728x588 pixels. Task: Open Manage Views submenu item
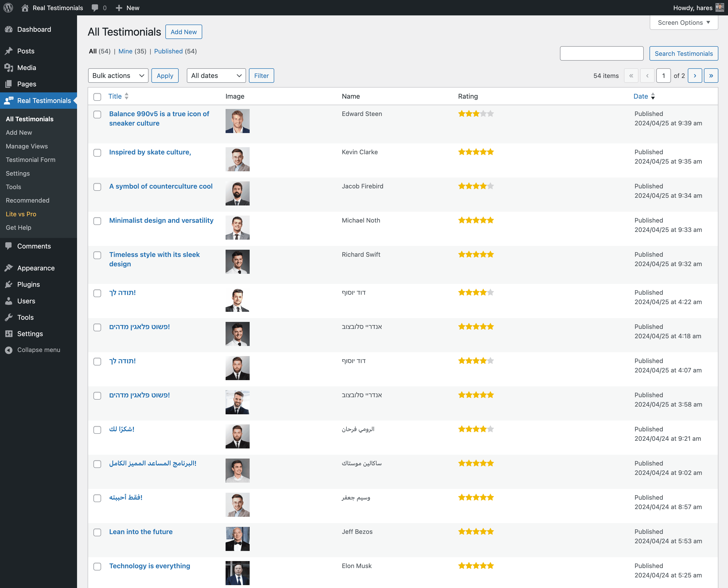pos(27,146)
